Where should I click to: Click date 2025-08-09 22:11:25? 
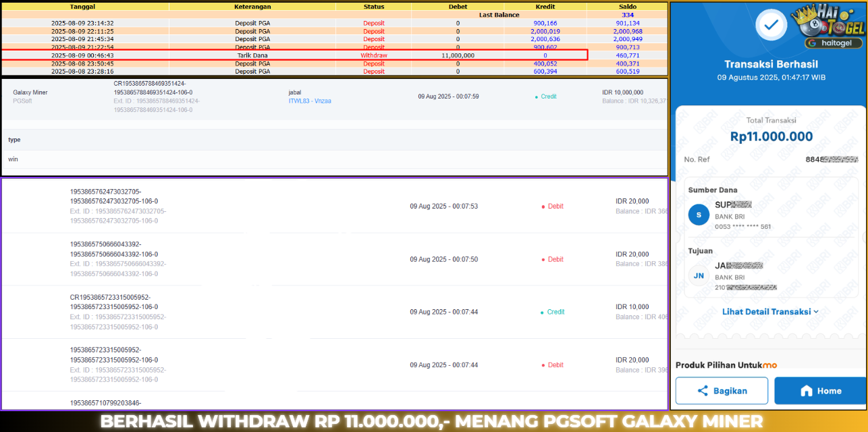click(x=82, y=31)
